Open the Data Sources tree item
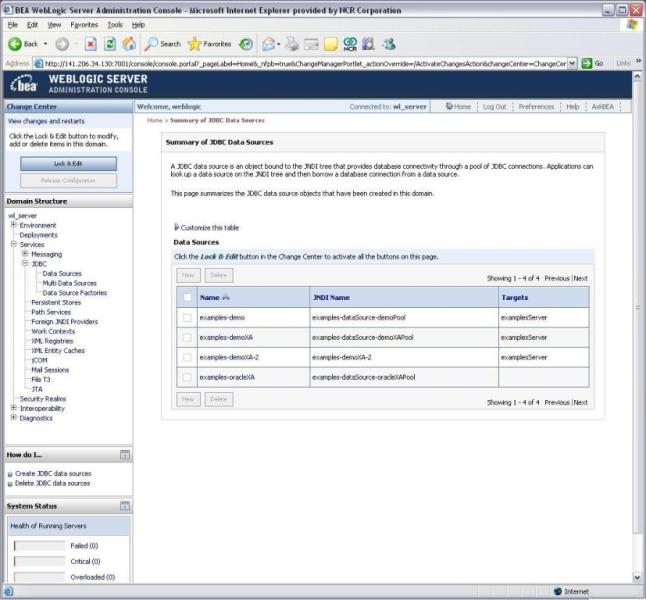 [x=62, y=274]
